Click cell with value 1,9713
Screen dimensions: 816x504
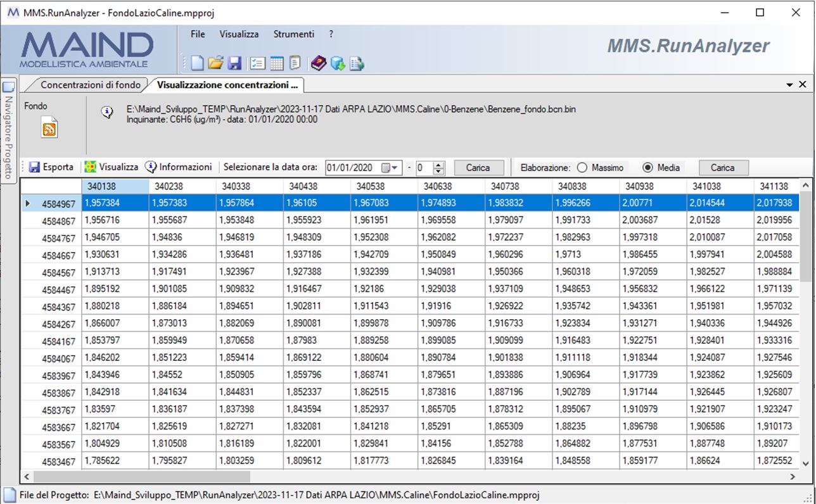coord(586,255)
